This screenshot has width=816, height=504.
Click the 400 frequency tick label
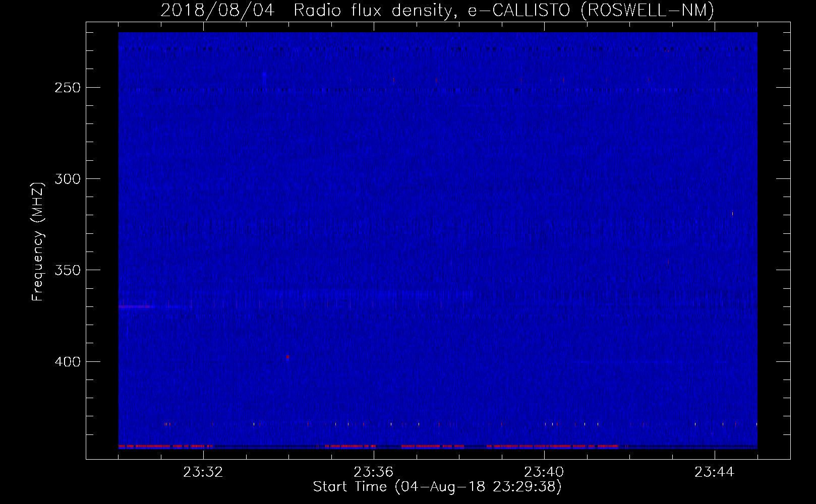click(68, 362)
